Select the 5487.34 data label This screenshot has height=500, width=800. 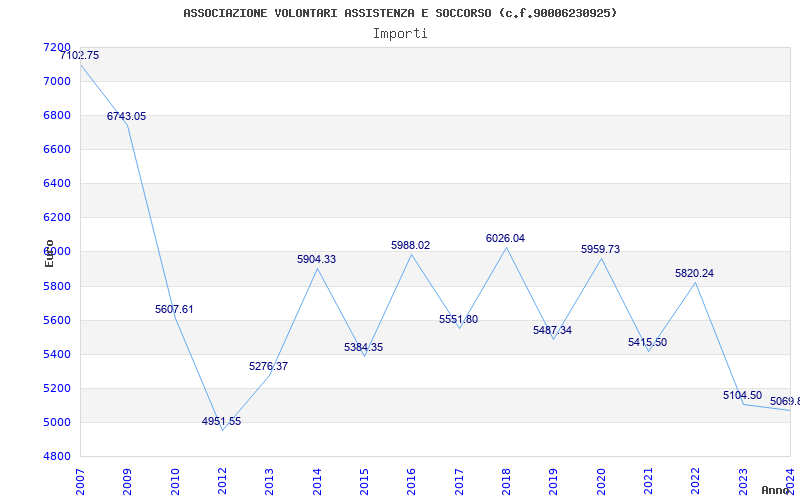tap(553, 330)
